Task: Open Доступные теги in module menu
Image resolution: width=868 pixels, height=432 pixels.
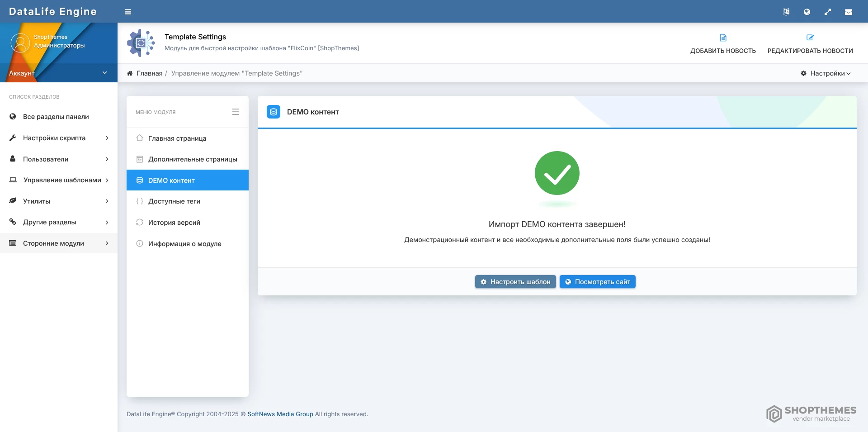Action: pos(174,201)
